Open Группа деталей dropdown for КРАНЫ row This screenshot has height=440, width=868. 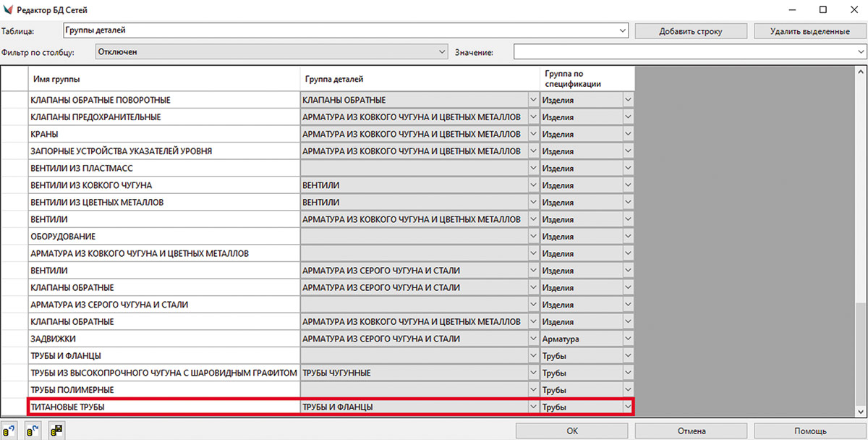[534, 134]
